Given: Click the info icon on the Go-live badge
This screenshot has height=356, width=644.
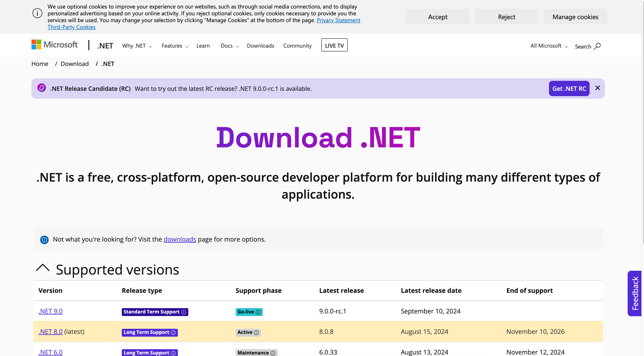Looking at the screenshot, I should 258,312.
